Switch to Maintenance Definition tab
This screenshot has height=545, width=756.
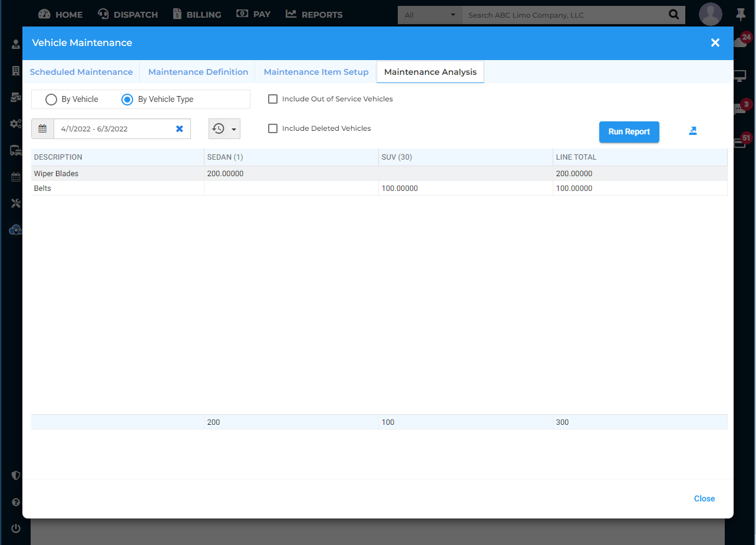coord(198,72)
